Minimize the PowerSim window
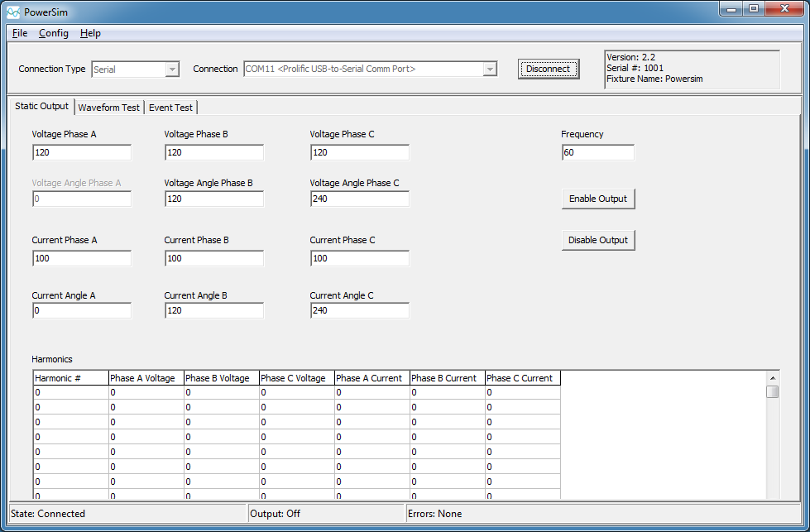The height and width of the screenshot is (532, 810). coord(731,9)
